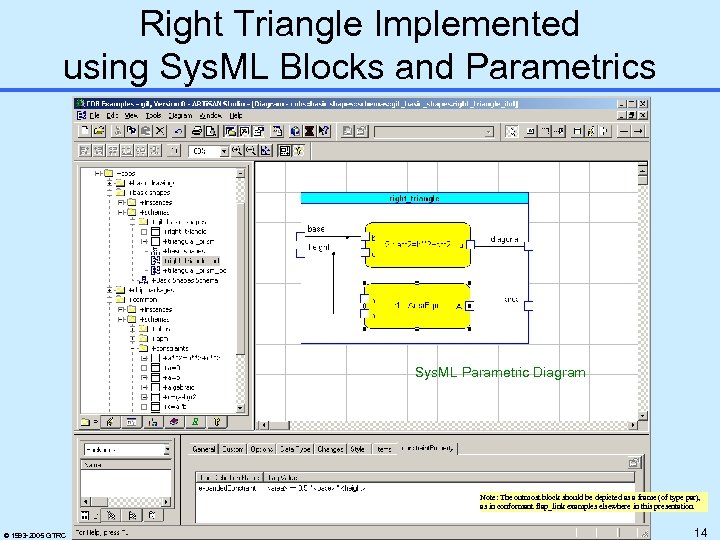Click the select-pointer icon in diagram toolbar
720x540 pixels.
511,131
